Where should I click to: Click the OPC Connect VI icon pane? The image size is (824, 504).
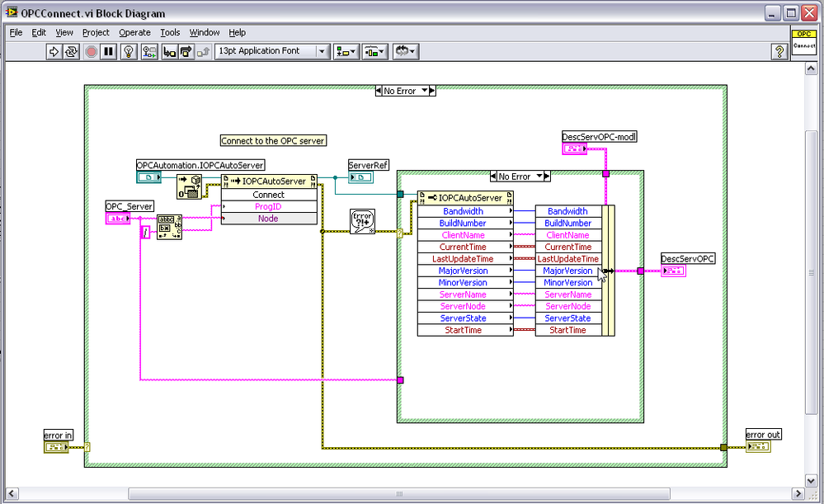click(804, 41)
